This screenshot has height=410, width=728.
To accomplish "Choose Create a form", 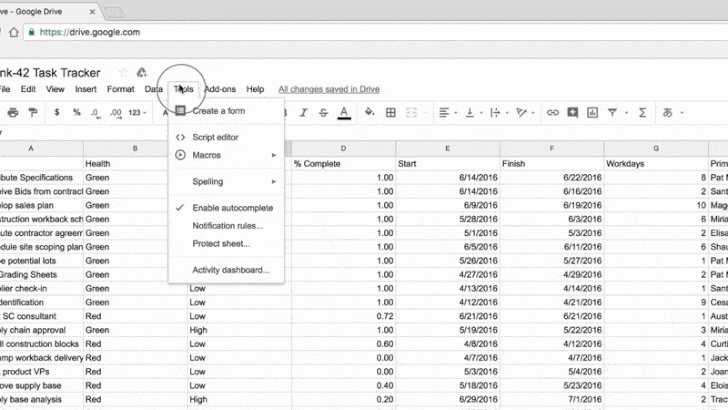I will [227, 111].
